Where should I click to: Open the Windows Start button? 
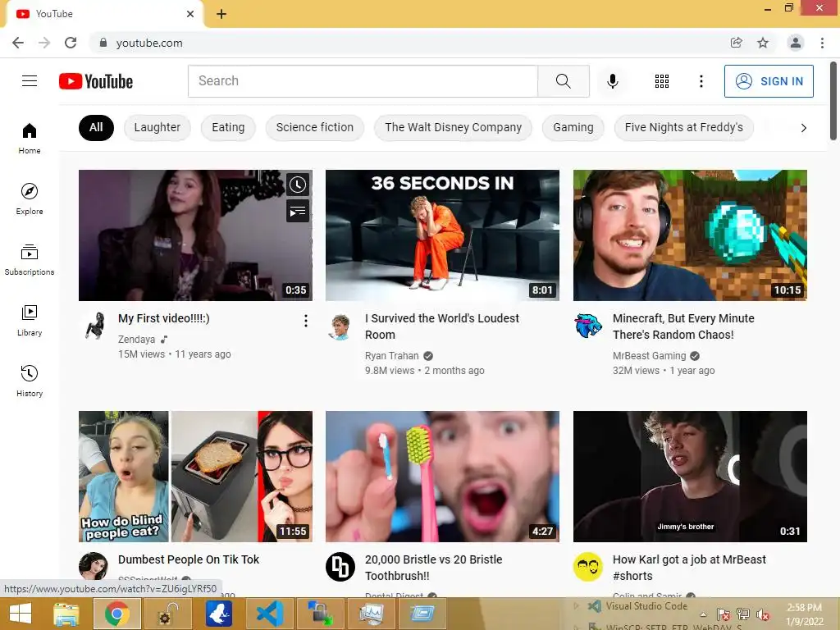[21, 614]
